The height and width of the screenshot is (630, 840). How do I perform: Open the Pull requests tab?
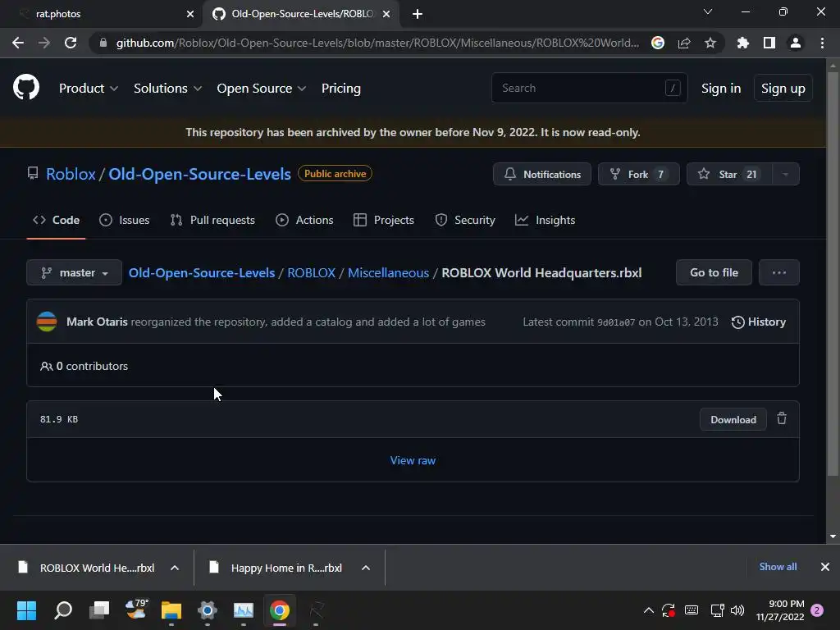pyautogui.click(x=212, y=220)
